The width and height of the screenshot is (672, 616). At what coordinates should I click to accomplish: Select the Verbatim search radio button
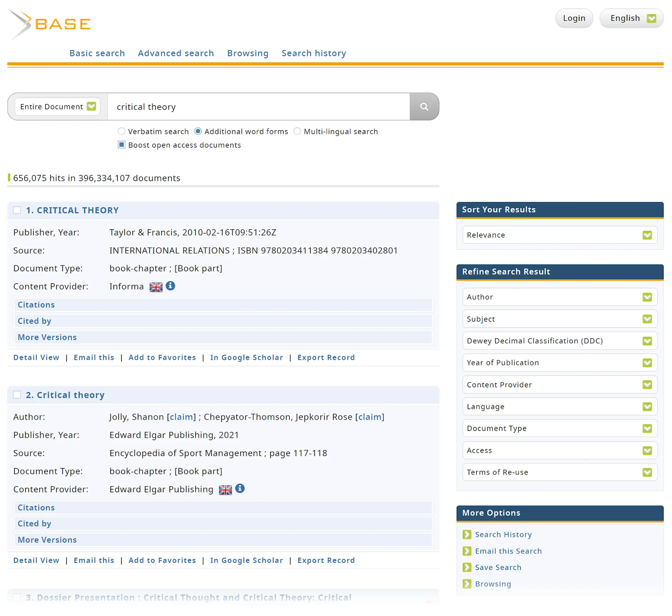click(x=121, y=131)
